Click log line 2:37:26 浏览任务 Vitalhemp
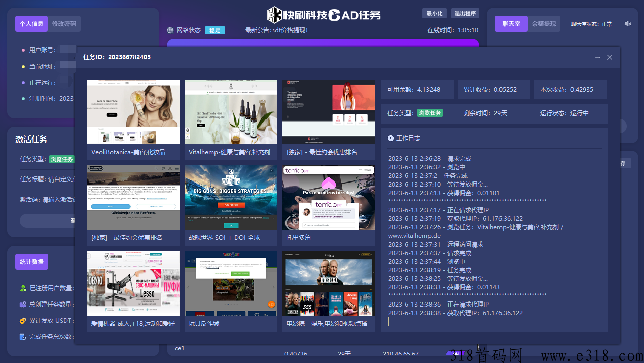Viewport: 644px width, 363px height. coord(476,227)
